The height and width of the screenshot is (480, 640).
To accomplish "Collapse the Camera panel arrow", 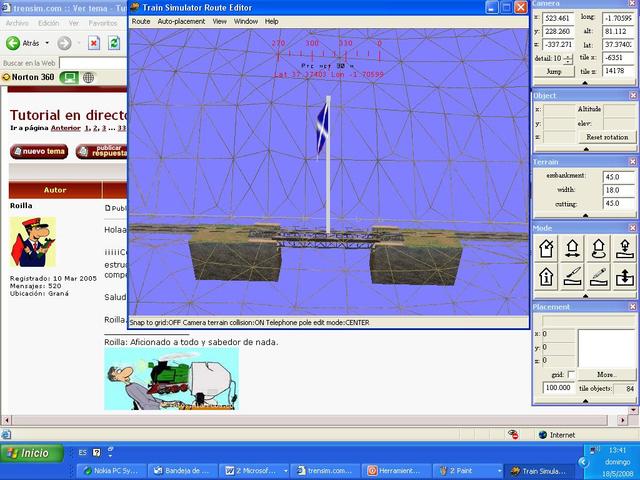I will 586,83.
